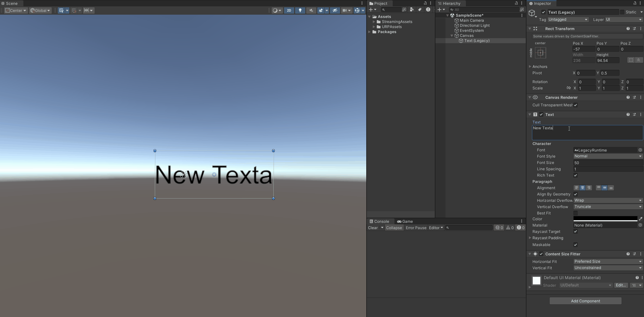644x317 pixels.
Task: Click Project panel search field expand icon
Action: coord(404,10)
